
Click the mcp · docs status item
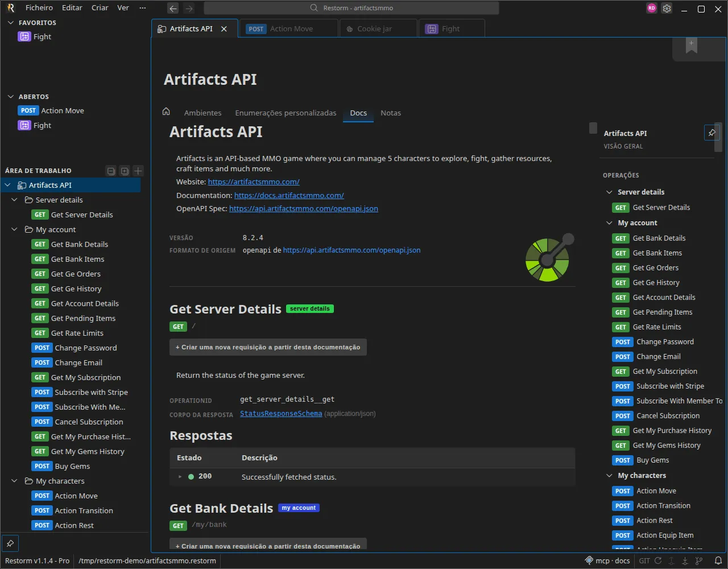tap(607, 560)
